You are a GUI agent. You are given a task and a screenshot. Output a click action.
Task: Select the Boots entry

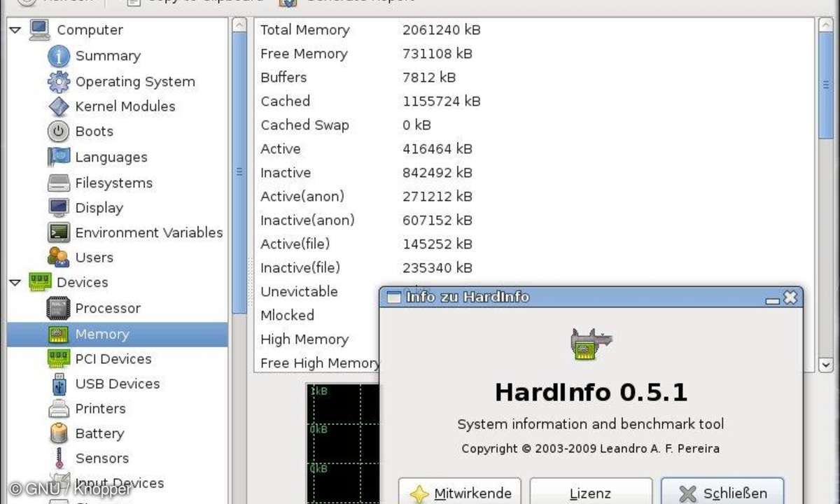94,132
